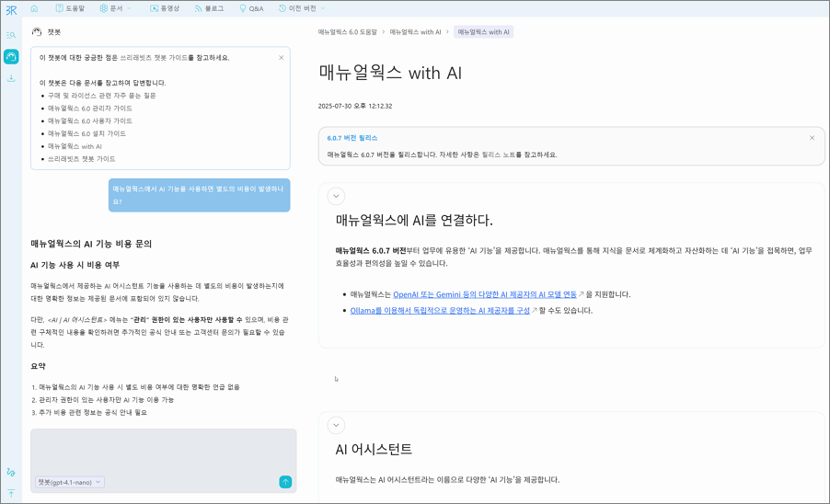Viewport: 830px width, 504px height.
Task: Open 매뉴얼웍스 6.0 설치 가이드 link
Action: point(86,133)
